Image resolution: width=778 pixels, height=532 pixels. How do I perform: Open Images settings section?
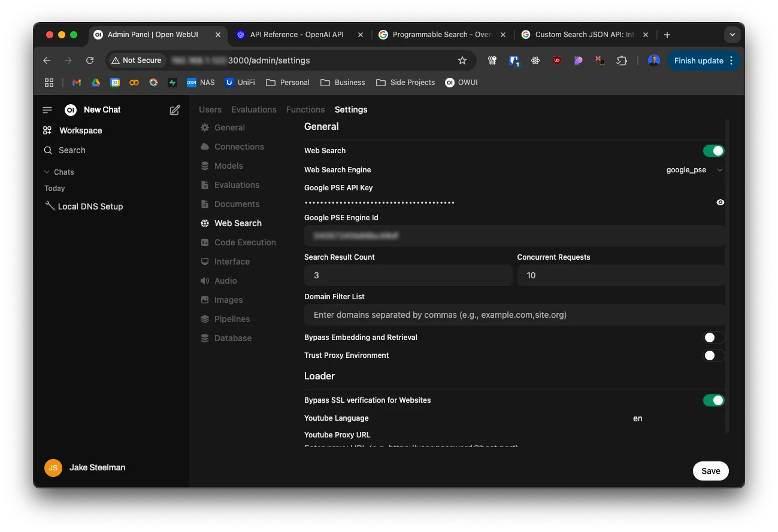pyautogui.click(x=222, y=300)
